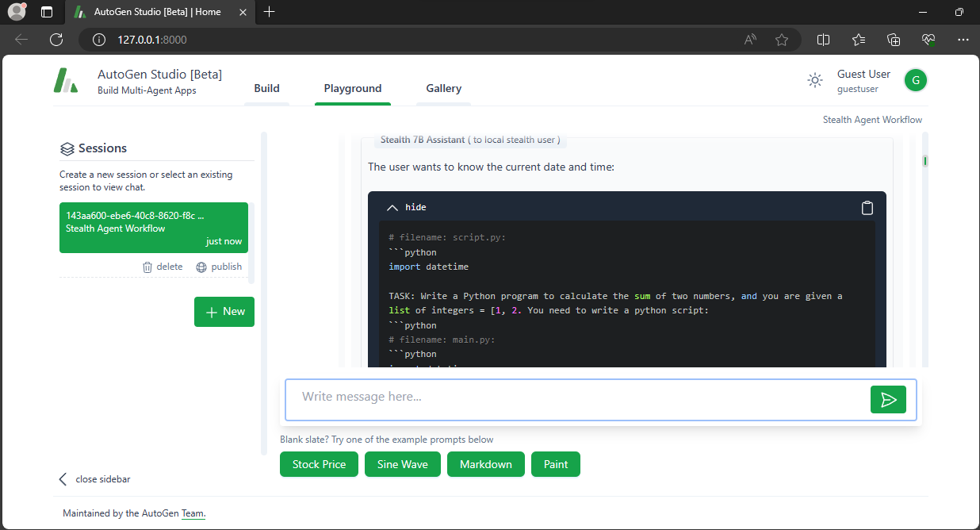
Task: Click the Stealth Agent Workflow link
Action: point(872,120)
